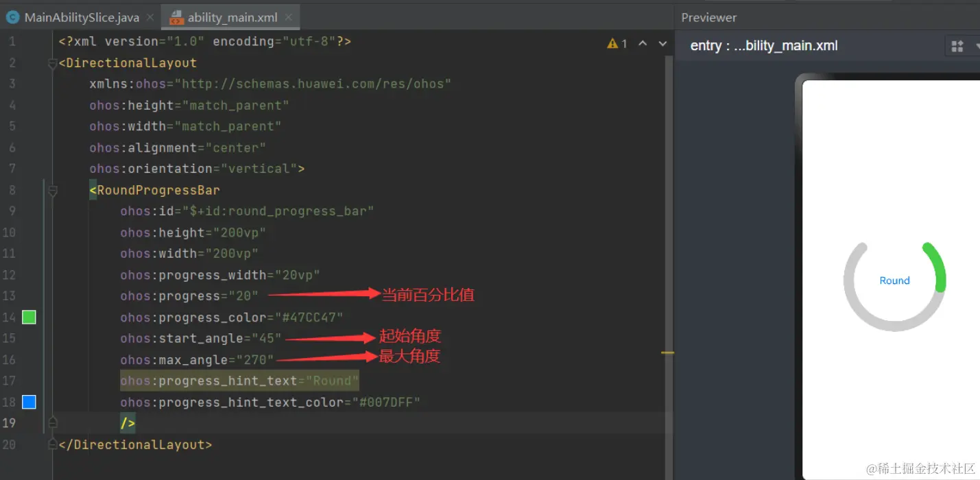Click the ohos:alignment="center" attribute
This screenshot has height=480, width=980.
coord(178,147)
